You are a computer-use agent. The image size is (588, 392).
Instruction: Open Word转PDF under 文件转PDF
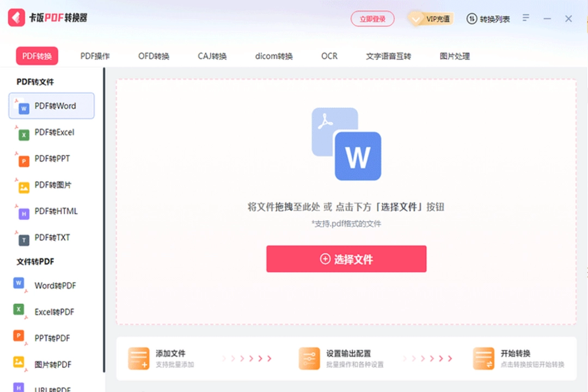(51, 285)
